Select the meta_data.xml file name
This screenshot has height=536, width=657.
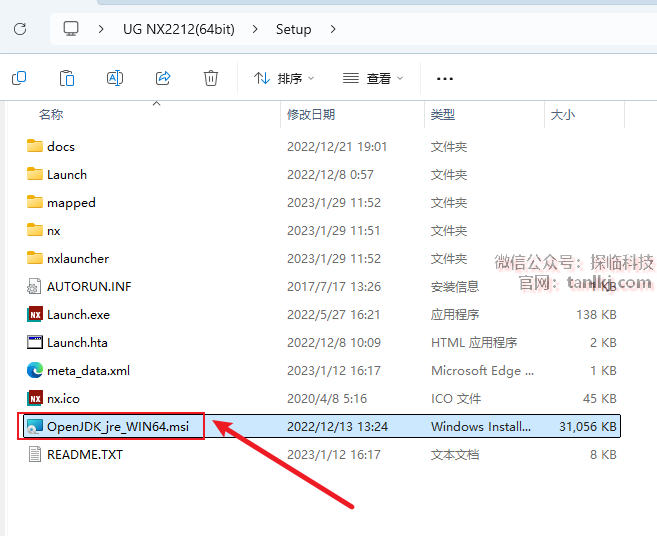pyautogui.click(x=88, y=371)
